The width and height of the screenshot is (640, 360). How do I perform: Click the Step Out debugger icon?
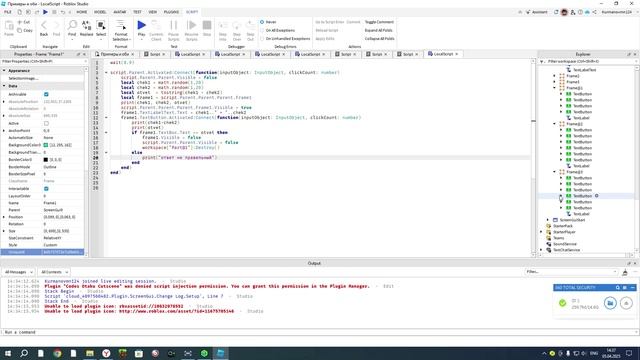click(250, 26)
